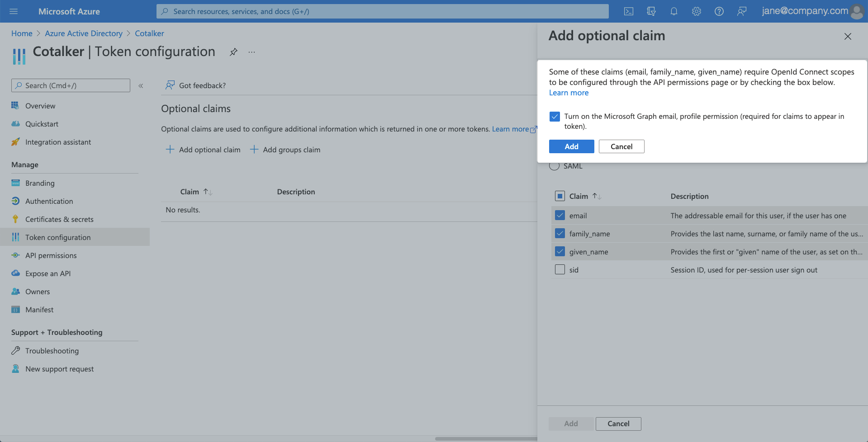Open Learn more link in the dialog
Screen dimensions: 868x442
[569, 93]
